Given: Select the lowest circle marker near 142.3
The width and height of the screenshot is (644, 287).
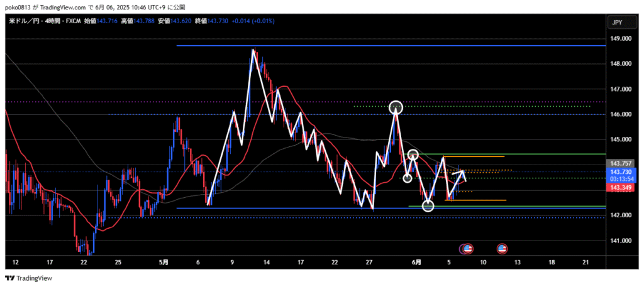Looking at the screenshot, I should [x=428, y=205].
